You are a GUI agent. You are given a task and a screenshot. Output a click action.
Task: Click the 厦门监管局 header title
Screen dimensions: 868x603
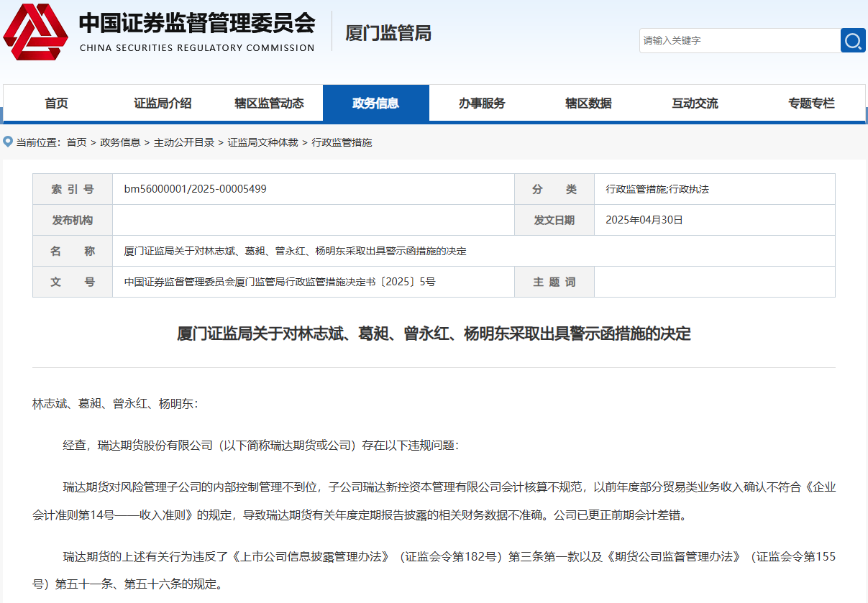click(x=388, y=33)
